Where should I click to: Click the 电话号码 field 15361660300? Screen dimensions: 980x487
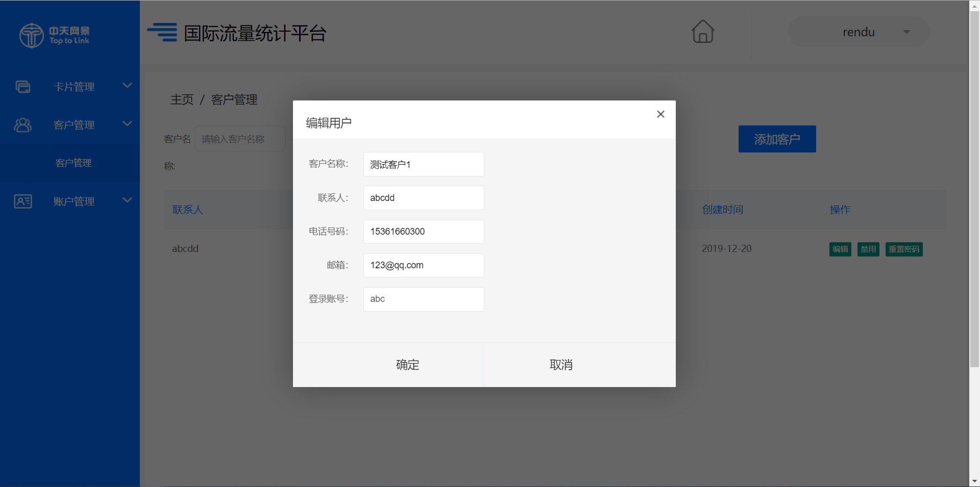424,232
